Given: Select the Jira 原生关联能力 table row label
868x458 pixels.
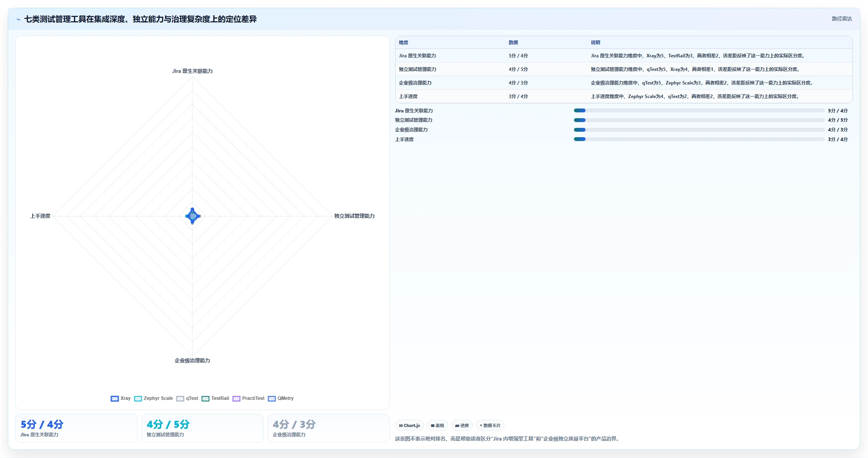Looking at the screenshot, I should tap(417, 56).
